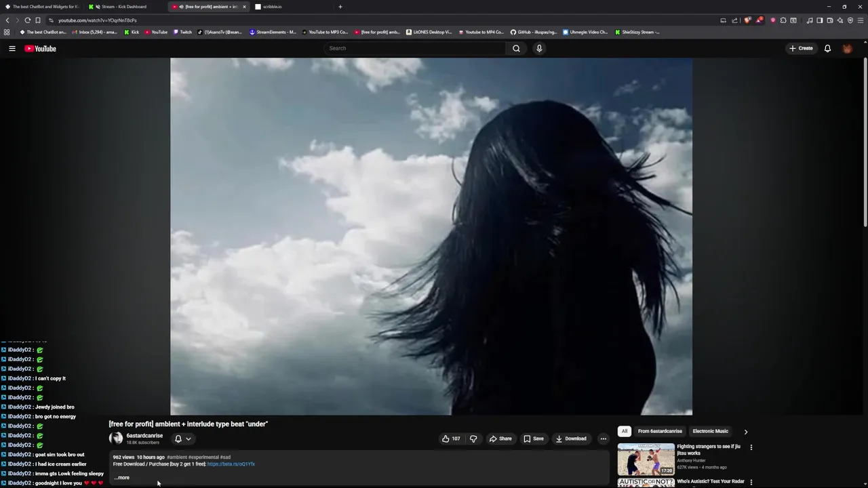Screen dimensions: 868x488
Task: Open the bsta.rs download link
Action: click(x=231, y=464)
